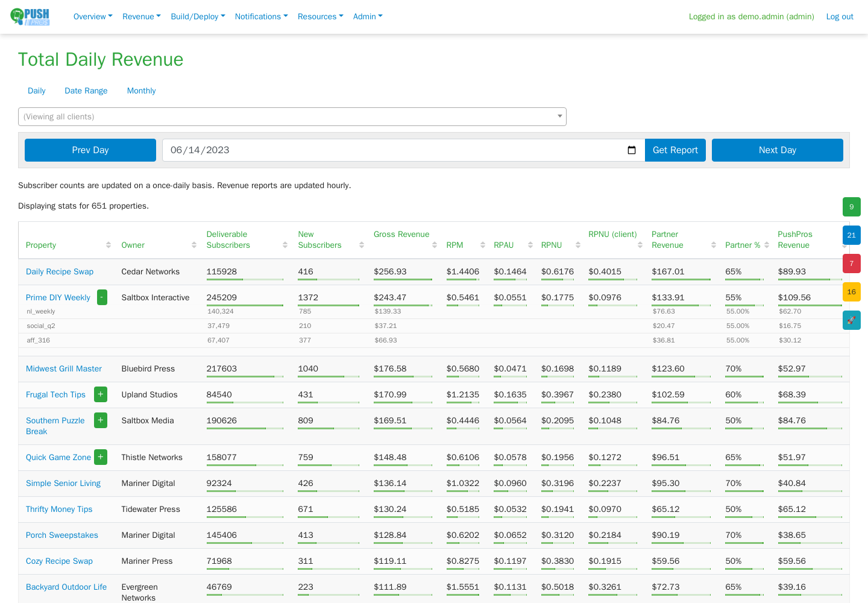The image size is (868, 603).
Task: Click the rocket icon badge
Action: click(x=851, y=320)
